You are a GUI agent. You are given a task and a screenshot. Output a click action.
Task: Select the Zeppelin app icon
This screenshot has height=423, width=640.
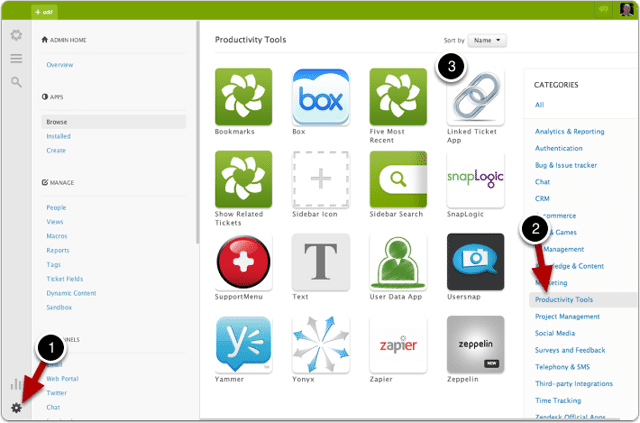pos(476,344)
